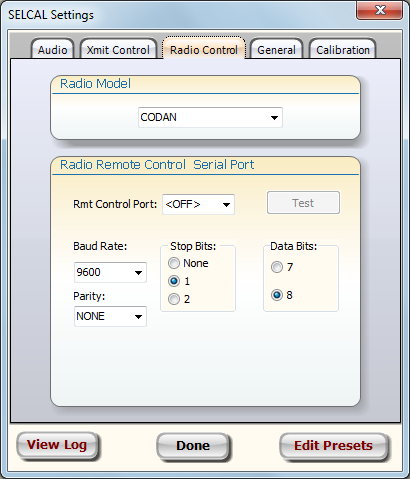Open the Baud Rate 9600 dropdown
The height and width of the screenshot is (479, 410).
click(x=110, y=272)
